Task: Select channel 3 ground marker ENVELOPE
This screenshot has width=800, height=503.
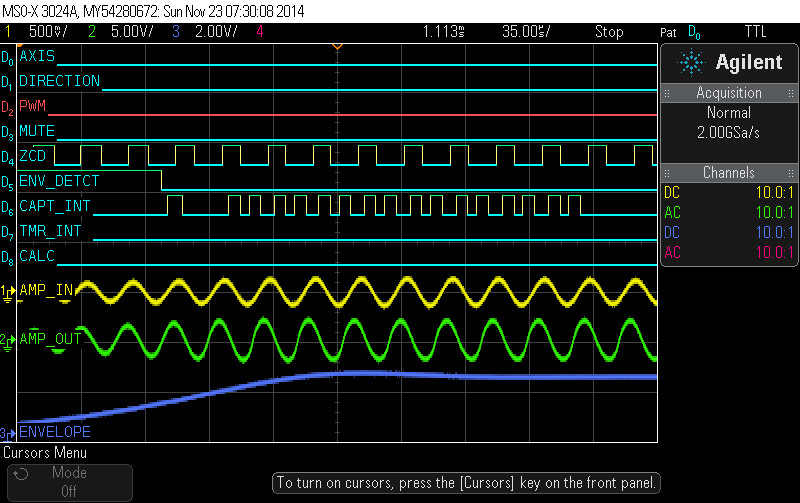Action: (9, 433)
